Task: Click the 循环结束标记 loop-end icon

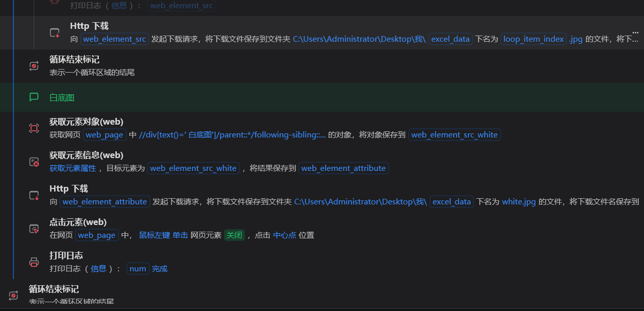Action: coord(34,65)
